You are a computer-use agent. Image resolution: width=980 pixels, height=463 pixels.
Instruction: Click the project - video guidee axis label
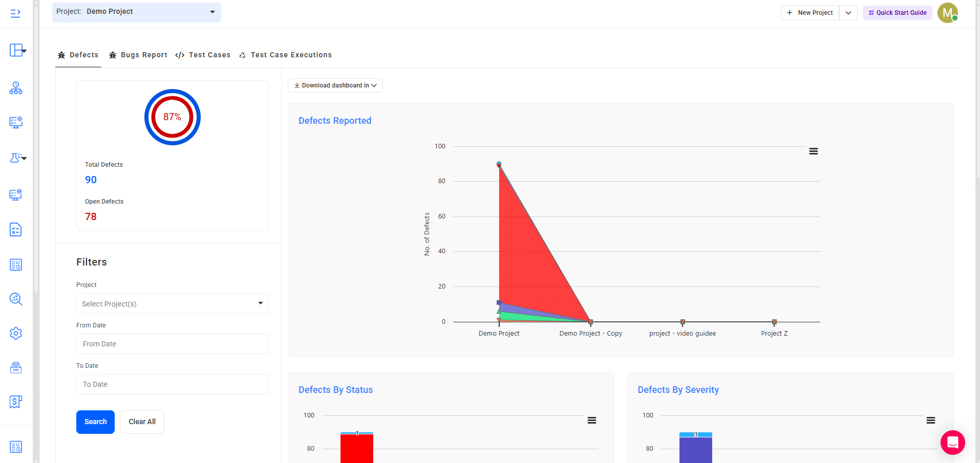click(683, 334)
